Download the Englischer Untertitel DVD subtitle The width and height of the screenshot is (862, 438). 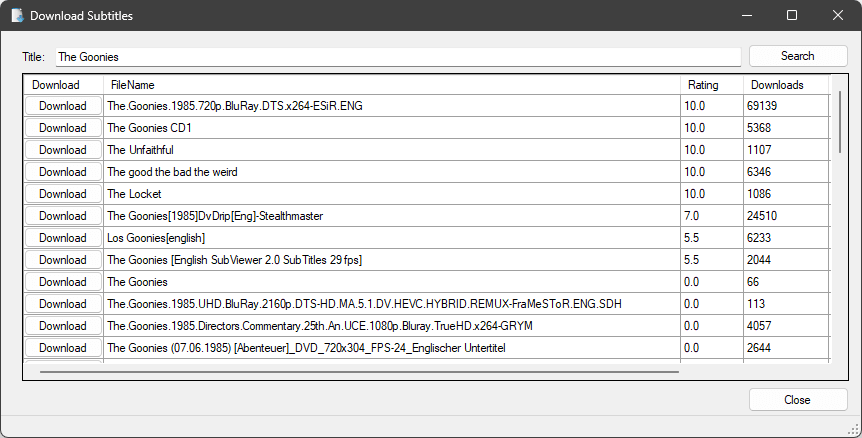pyautogui.click(x=63, y=348)
